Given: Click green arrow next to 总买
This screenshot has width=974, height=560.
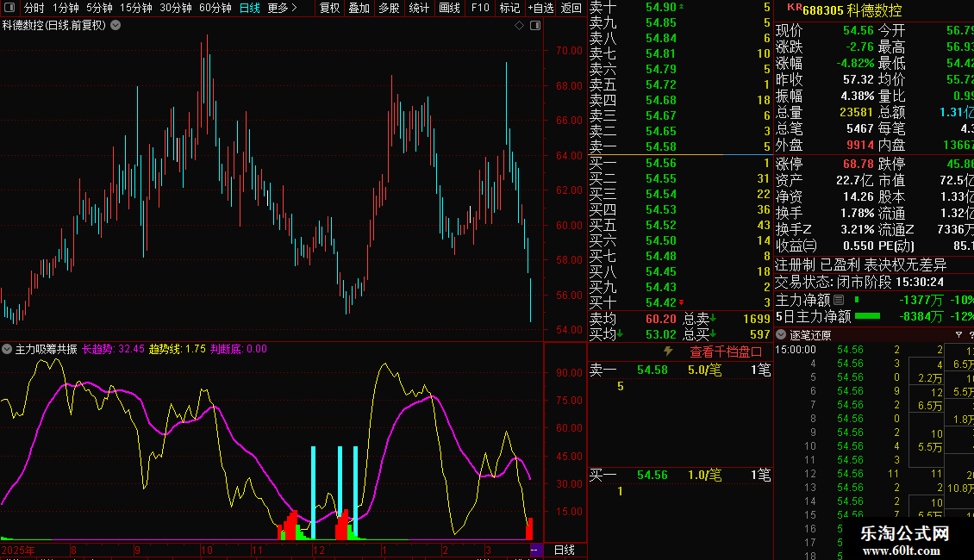Looking at the screenshot, I should (x=713, y=334).
